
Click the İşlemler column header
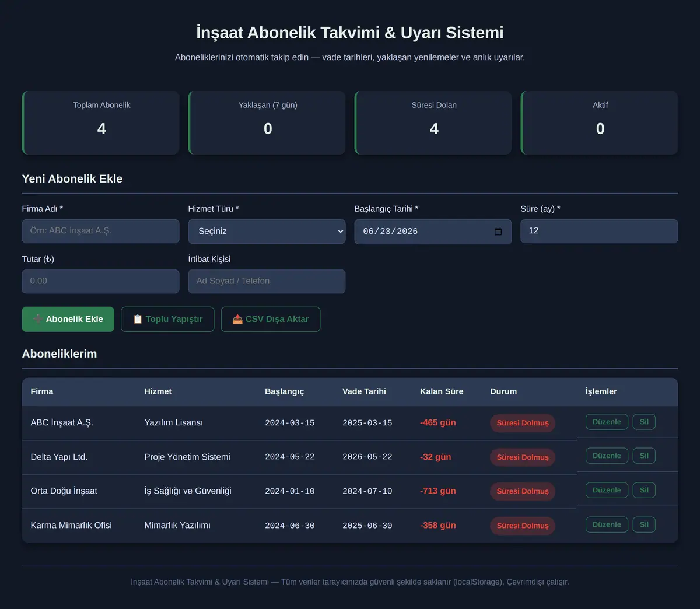[601, 391]
